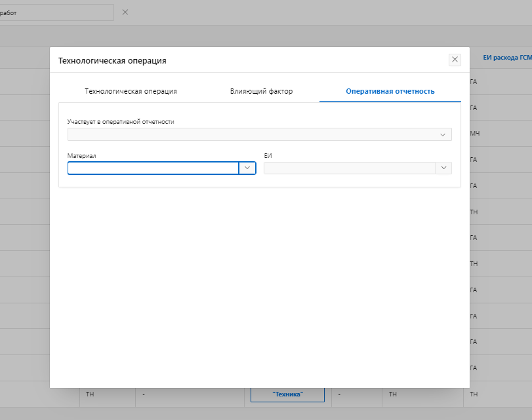Switch to Технологическая операция tab

point(131,91)
